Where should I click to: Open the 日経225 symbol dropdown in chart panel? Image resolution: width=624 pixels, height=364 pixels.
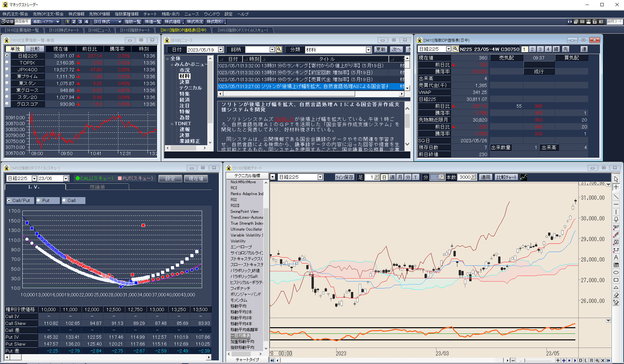[320, 177]
